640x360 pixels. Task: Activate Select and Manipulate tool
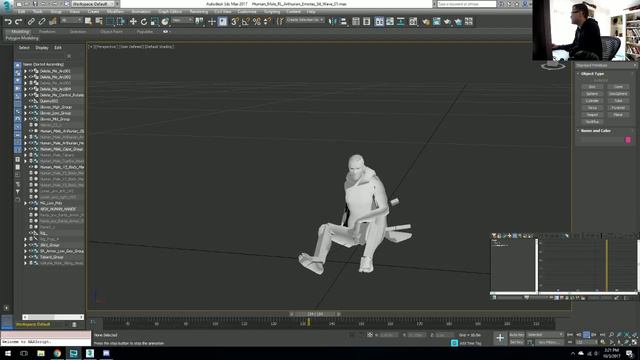coord(211,22)
